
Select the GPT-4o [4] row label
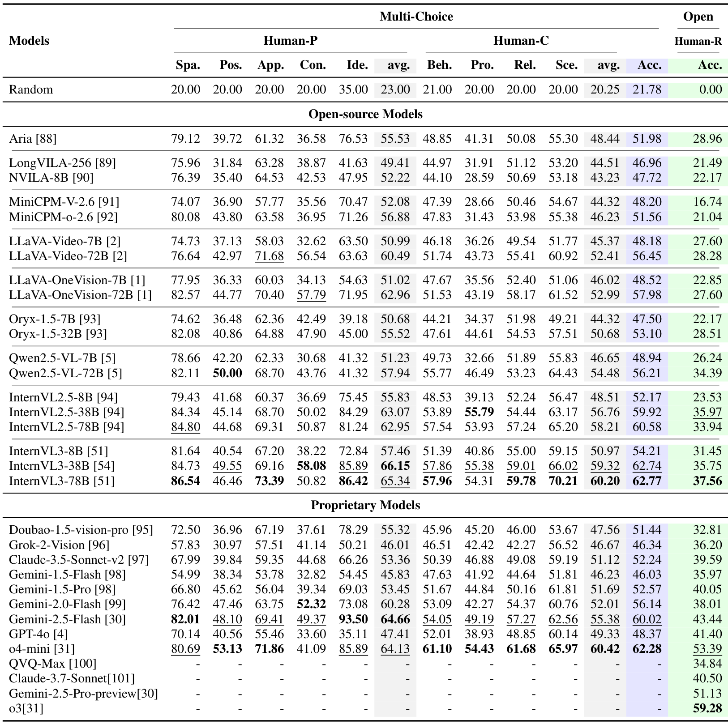point(39,634)
